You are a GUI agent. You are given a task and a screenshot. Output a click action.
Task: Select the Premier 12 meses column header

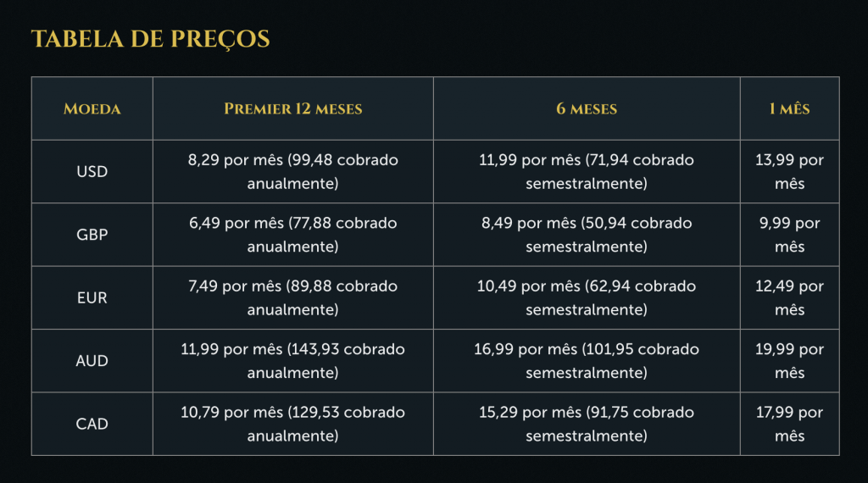click(292, 108)
